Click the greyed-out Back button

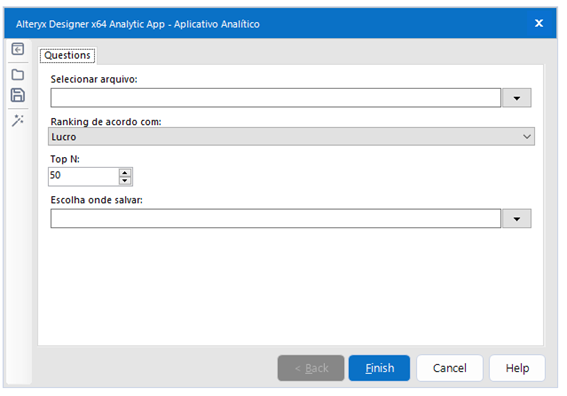pos(311,368)
